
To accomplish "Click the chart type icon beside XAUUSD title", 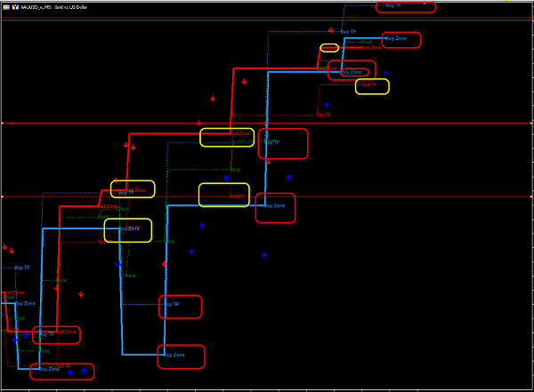I will tap(15, 7).
